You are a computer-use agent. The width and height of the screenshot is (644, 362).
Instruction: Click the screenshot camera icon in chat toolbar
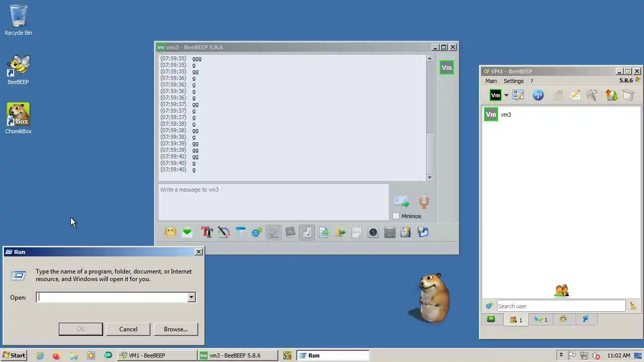373,232
